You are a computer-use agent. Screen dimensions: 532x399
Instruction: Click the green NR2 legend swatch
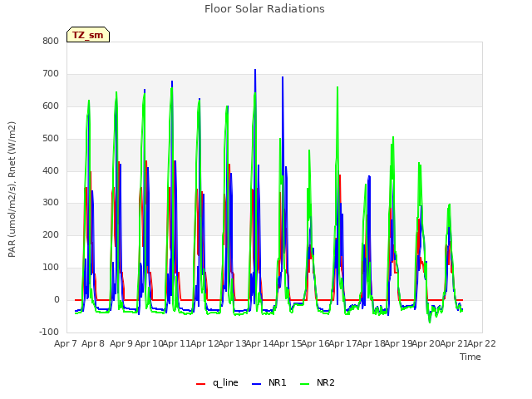pos(305,384)
